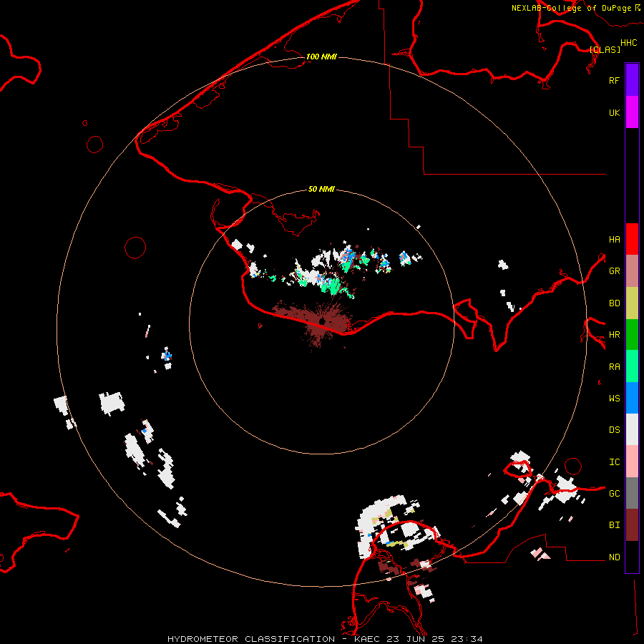Click the 23:34 timestamp
The image size is (644, 644).
point(467,639)
